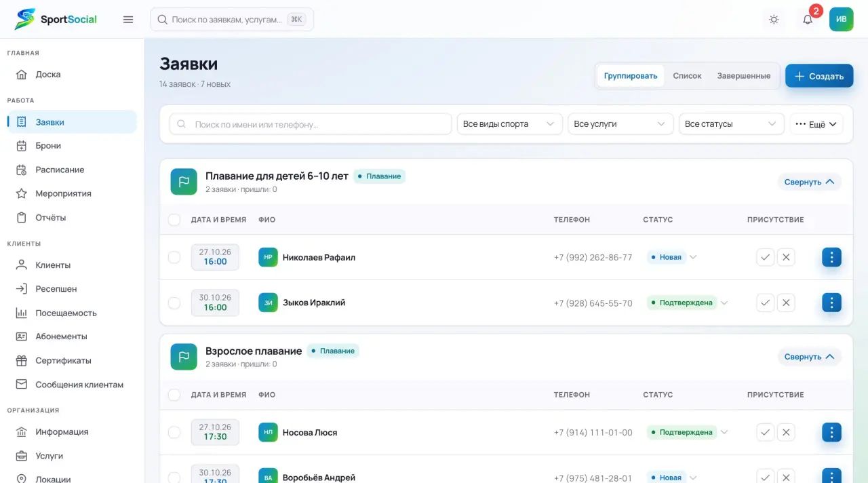This screenshot has width=868, height=483.
Task: Select checkbox for Зыков Ираклий row
Action: pyautogui.click(x=174, y=303)
